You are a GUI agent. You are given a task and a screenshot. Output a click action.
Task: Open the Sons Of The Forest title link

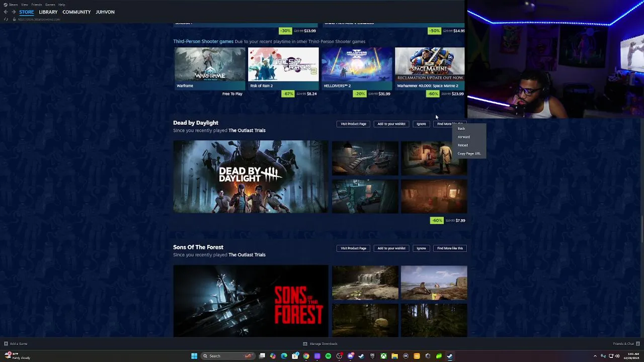[198, 247]
